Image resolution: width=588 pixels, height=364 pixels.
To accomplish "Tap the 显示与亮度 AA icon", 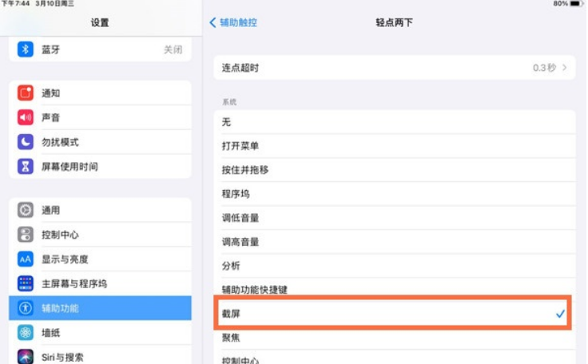I will coord(26,259).
